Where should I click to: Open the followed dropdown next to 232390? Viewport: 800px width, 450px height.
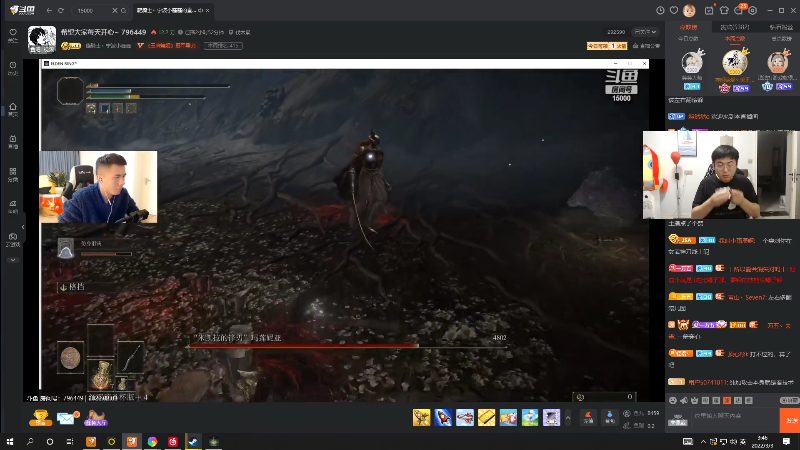tap(645, 32)
